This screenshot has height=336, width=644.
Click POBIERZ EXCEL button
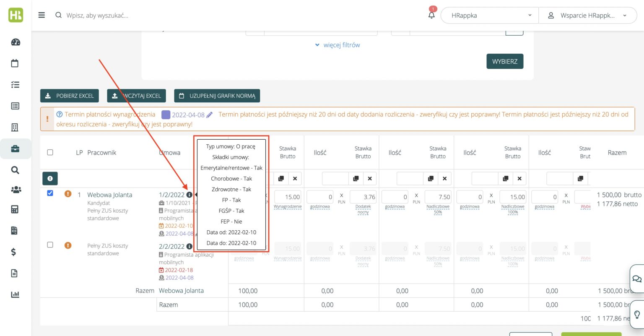click(x=70, y=96)
